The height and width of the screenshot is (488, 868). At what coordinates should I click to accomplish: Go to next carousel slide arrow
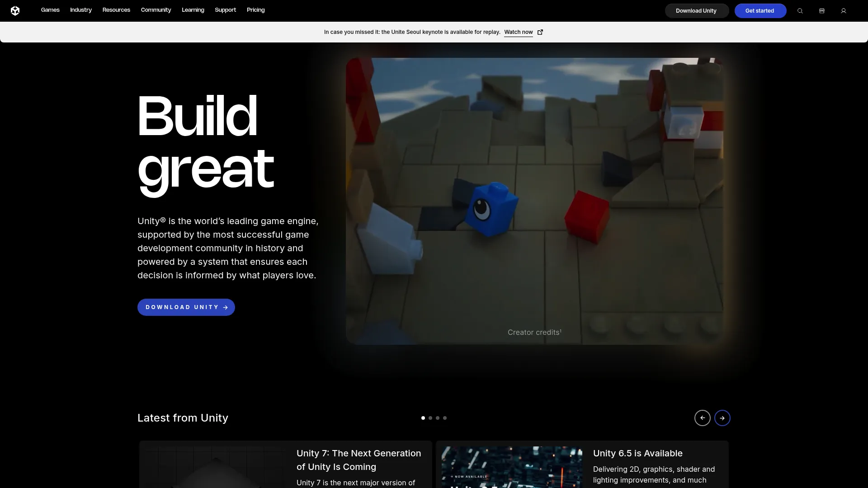[x=722, y=418]
